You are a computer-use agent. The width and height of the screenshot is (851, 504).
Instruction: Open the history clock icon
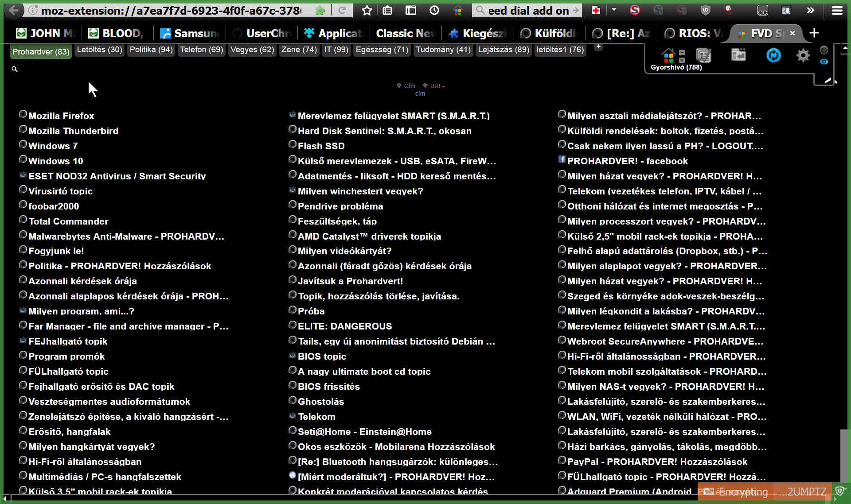point(434,10)
